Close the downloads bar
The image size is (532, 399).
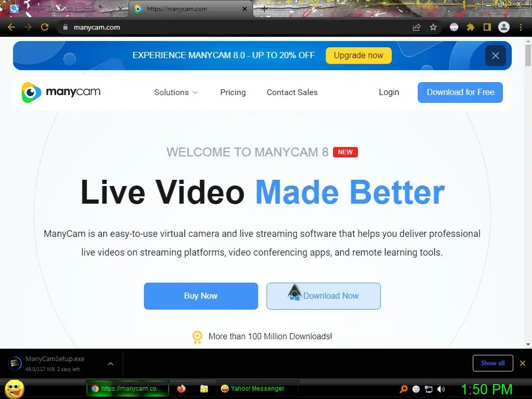(523, 363)
